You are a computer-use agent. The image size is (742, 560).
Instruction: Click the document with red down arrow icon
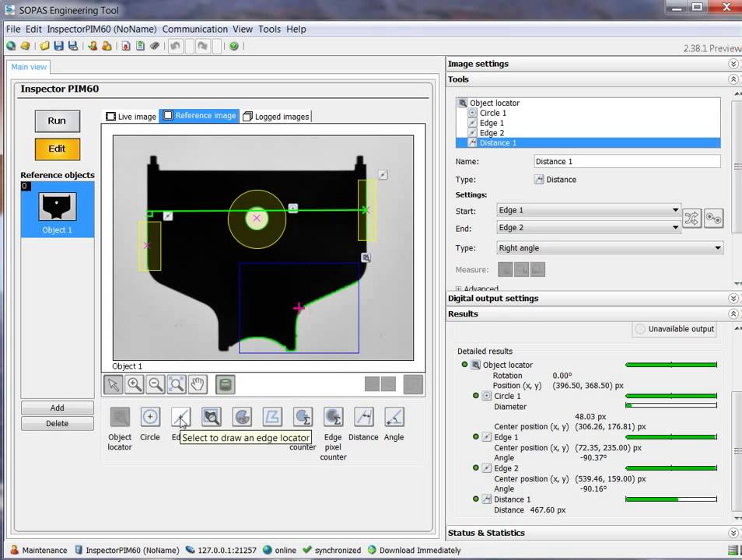[126, 46]
